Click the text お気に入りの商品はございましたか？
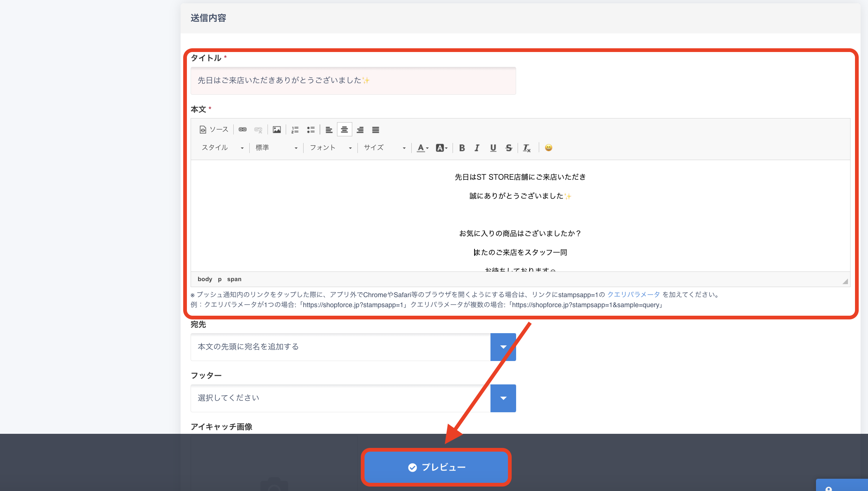The height and width of the screenshot is (491, 868). click(x=520, y=234)
